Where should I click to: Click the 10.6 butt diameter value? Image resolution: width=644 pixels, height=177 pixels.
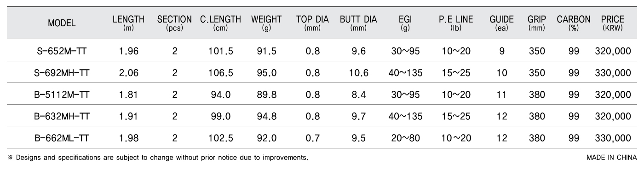point(358,73)
